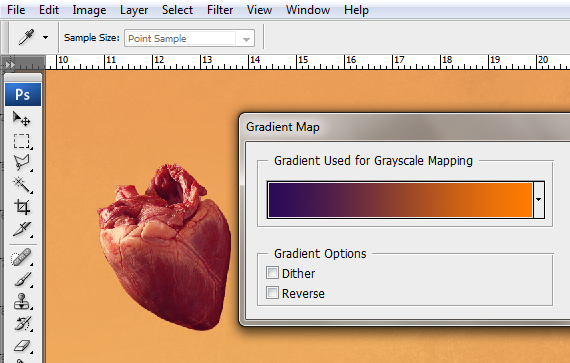The height and width of the screenshot is (363, 570).
Task: Open the File menu
Action: [16, 10]
